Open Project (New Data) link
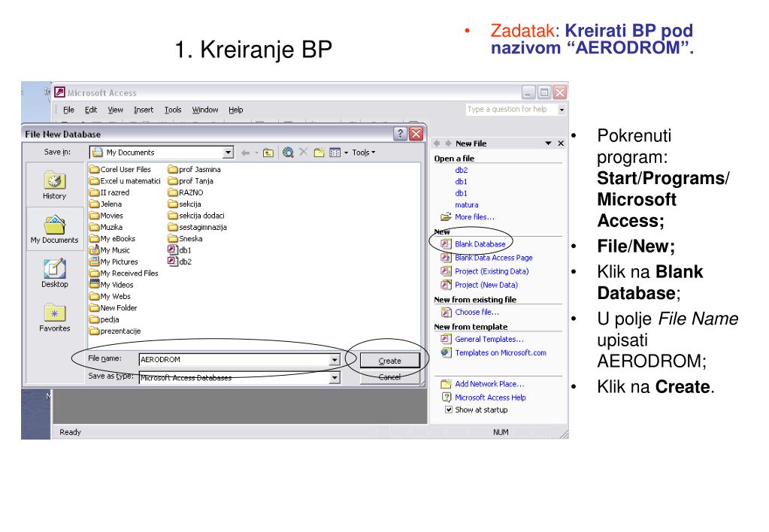Viewport: 769px width, 532px height. (486, 285)
